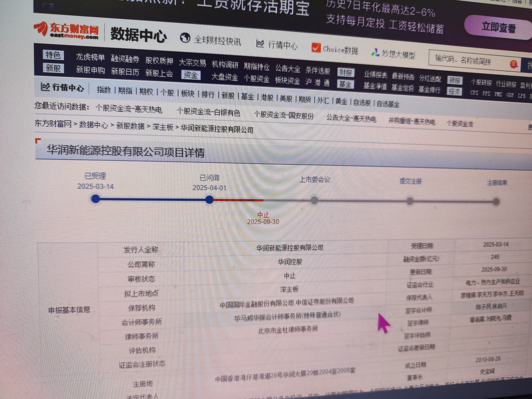Select the 新股 category tag
Image resolution: width=532 pixels, height=399 pixels.
point(53,68)
